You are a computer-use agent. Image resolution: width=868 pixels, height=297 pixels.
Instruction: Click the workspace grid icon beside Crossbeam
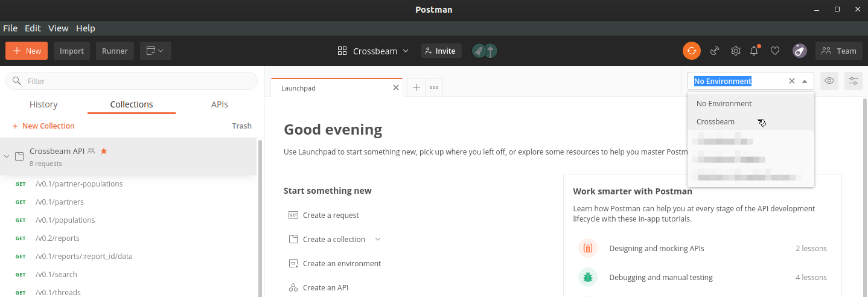pyautogui.click(x=342, y=51)
